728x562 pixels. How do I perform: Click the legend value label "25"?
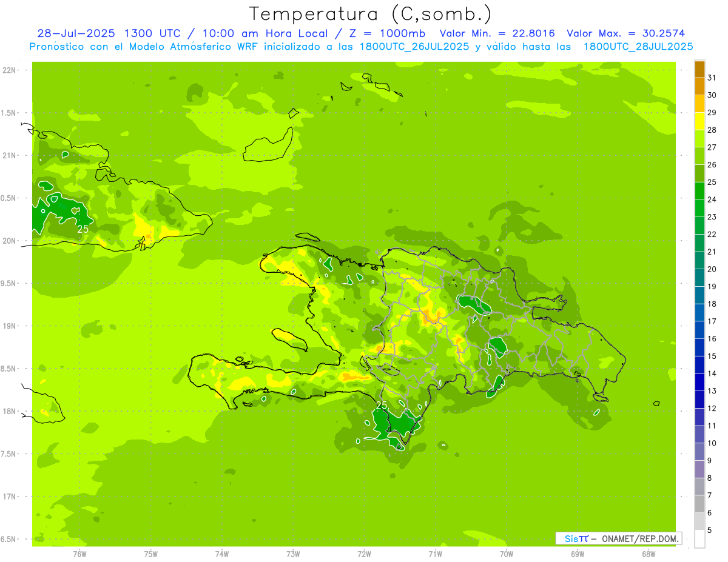(712, 182)
